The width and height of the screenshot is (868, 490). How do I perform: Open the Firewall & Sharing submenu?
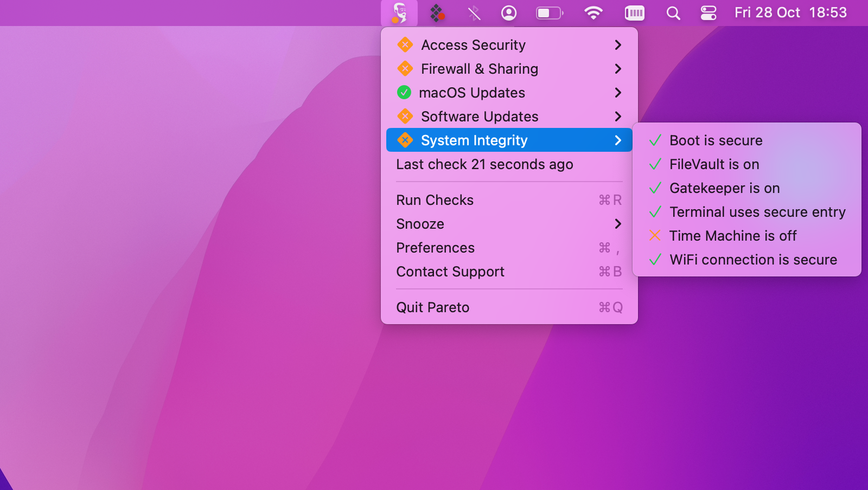(509, 69)
